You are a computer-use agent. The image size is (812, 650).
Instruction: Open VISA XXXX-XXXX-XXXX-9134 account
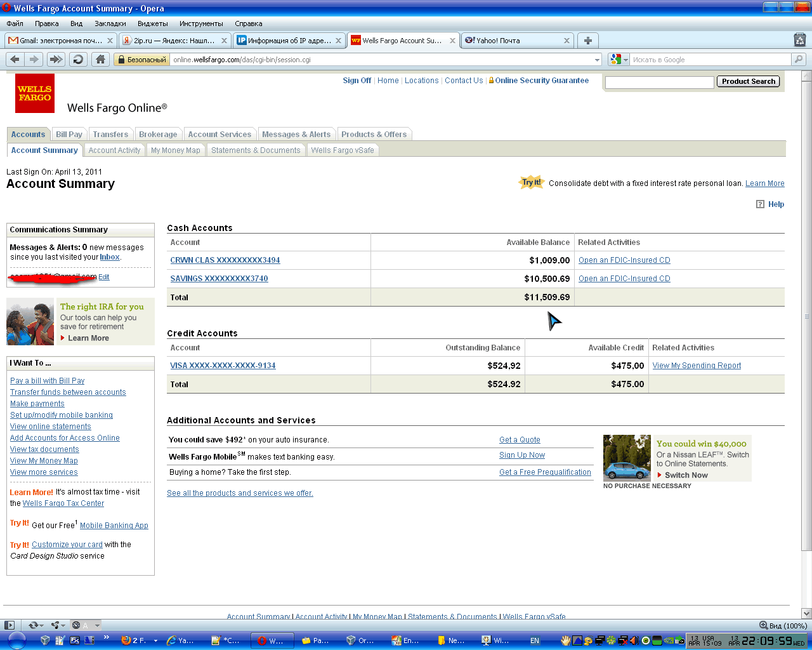[x=223, y=366]
